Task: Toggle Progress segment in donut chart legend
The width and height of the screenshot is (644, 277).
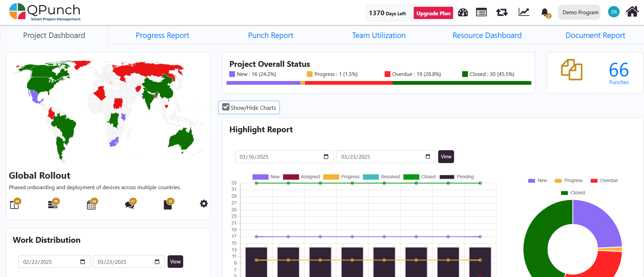Action: tap(568, 180)
